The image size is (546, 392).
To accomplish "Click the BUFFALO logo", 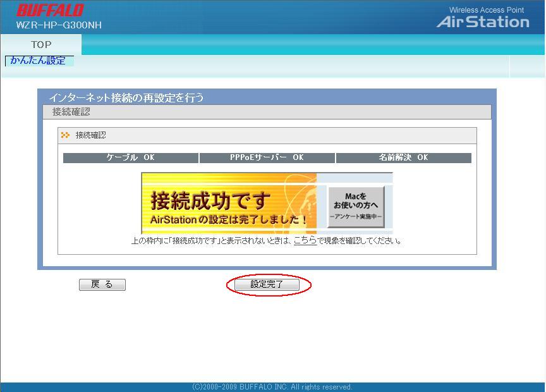I will (x=50, y=11).
